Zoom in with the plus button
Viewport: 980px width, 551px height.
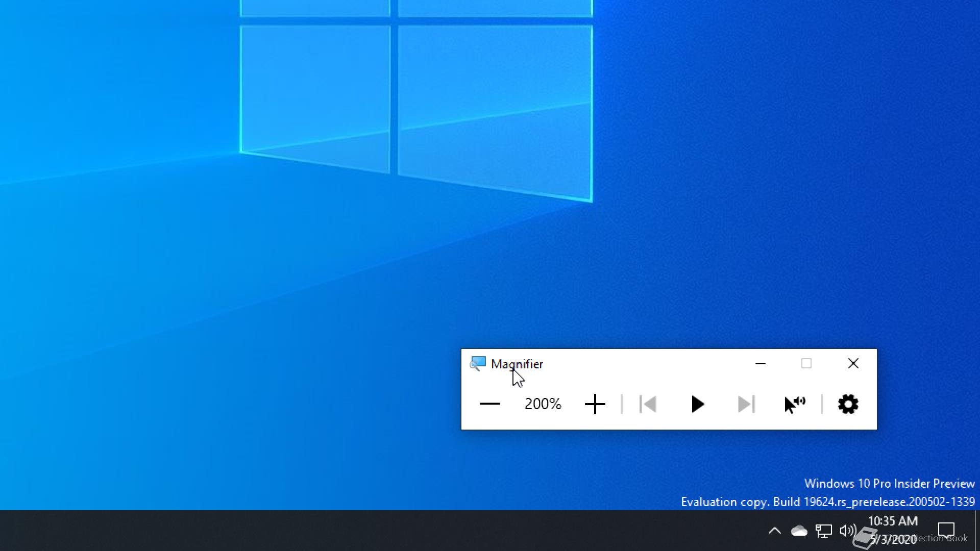coord(595,404)
